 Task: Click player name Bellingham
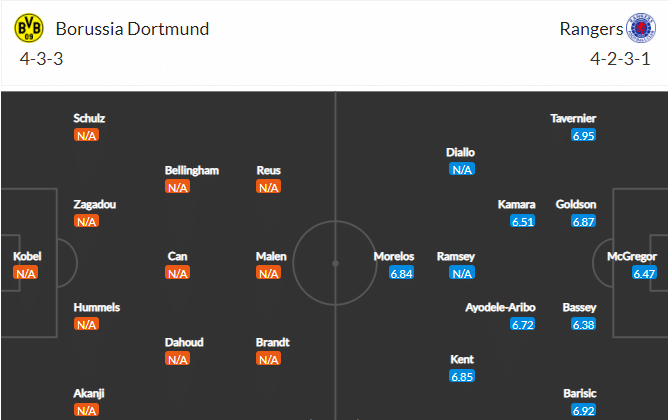click(192, 170)
